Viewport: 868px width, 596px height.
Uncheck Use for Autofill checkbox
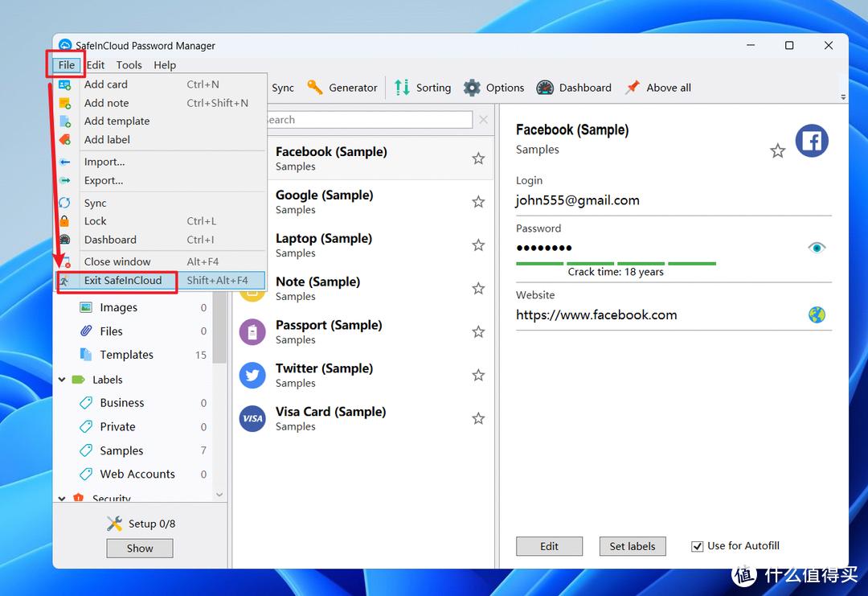[697, 546]
